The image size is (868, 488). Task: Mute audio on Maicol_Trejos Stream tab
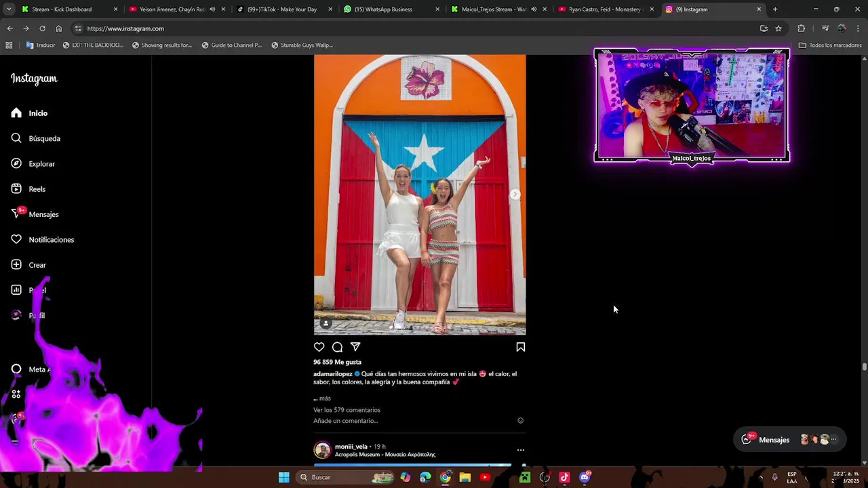(x=534, y=9)
